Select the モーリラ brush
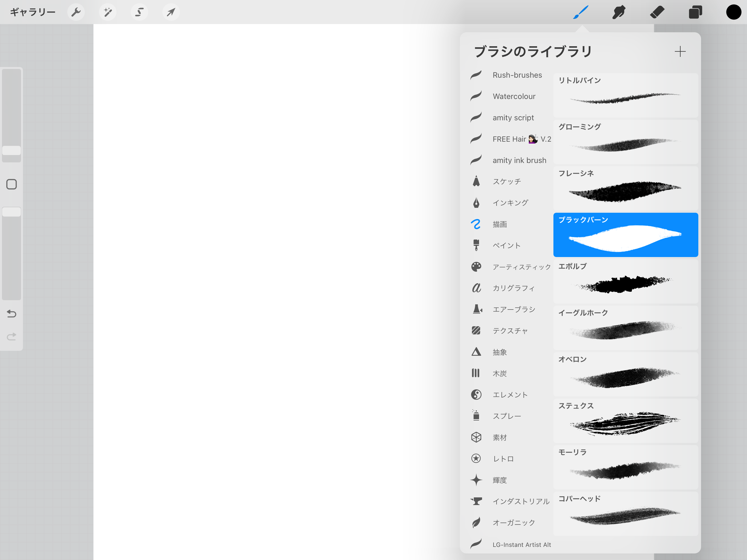 [625, 467]
